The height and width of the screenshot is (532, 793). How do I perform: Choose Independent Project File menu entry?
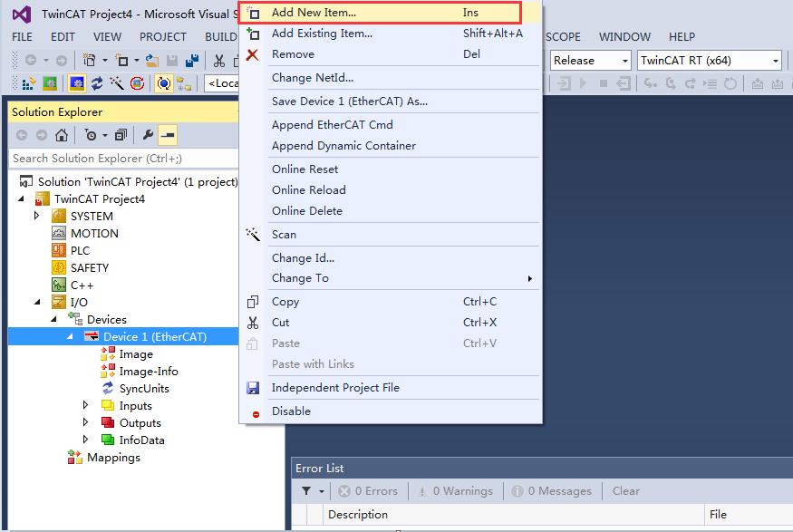tap(391, 388)
